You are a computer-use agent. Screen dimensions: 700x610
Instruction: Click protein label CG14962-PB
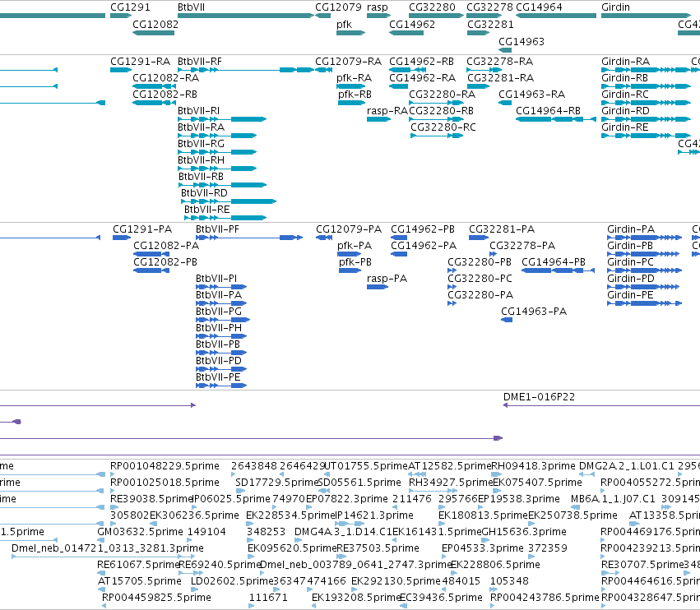[x=422, y=229]
